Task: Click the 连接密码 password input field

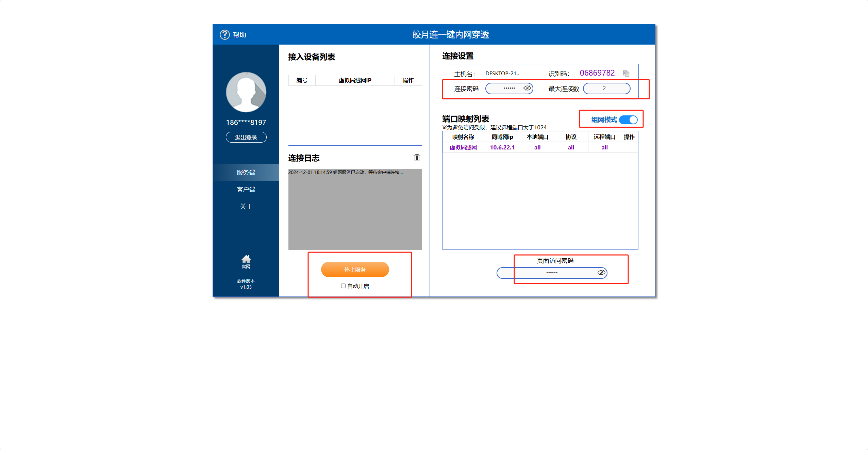Action: [x=504, y=89]
